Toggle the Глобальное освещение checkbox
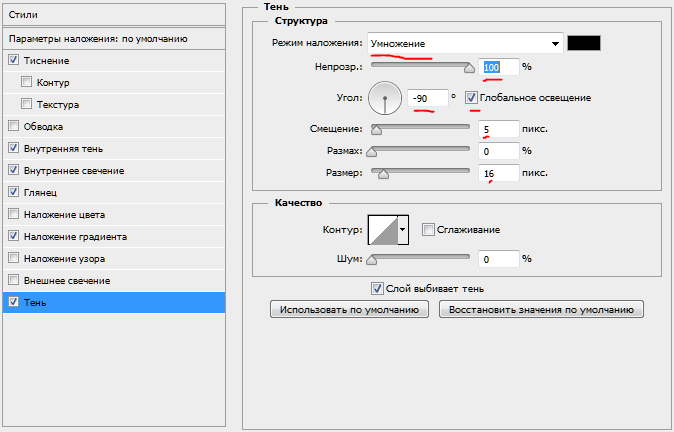The height and width of the screenshot is (432, 674). [x=472, y=98]
